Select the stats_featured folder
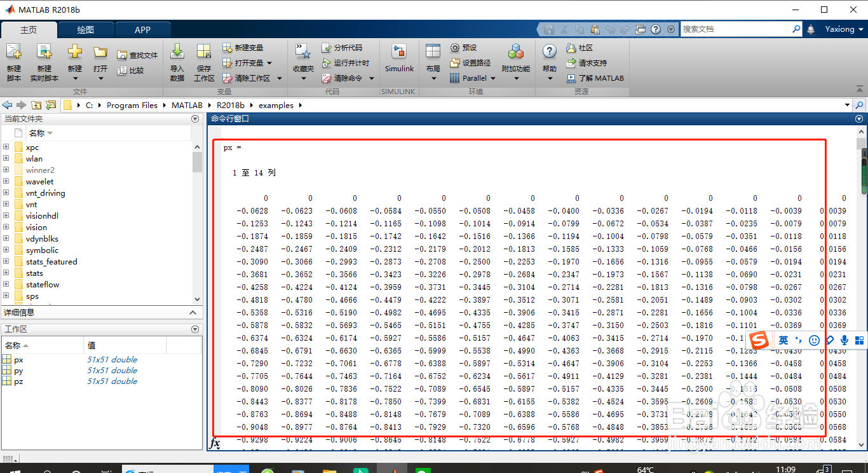 click(51, 261)
